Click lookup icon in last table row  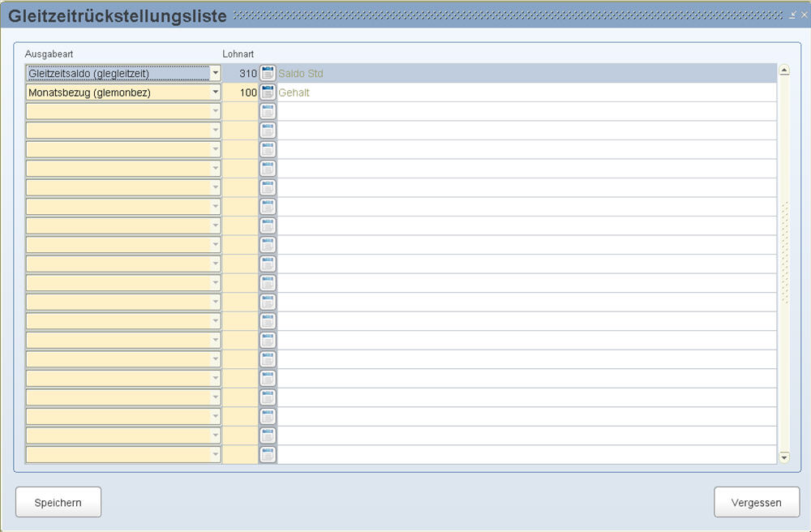268,455
